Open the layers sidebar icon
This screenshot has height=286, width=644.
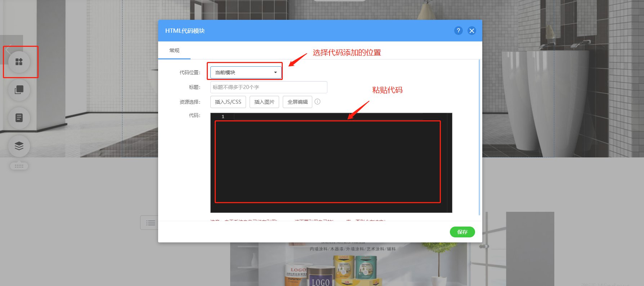19,146
